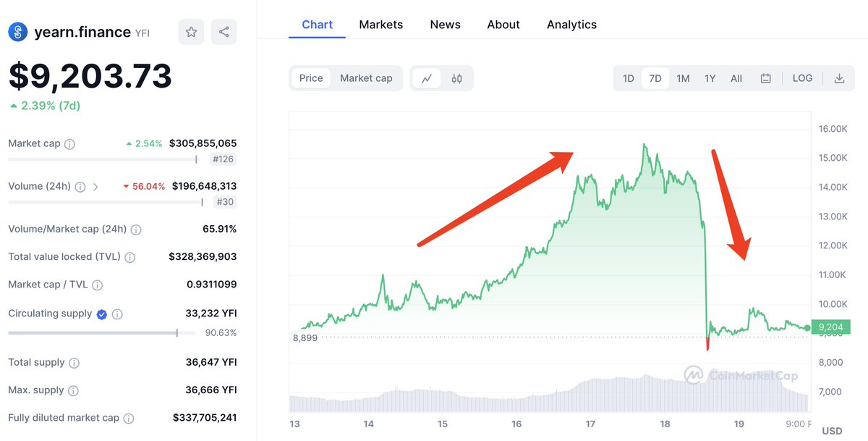The image size is (868, 441).
Task: Toggle chart to Market cap view
Action: pos(366,78)
